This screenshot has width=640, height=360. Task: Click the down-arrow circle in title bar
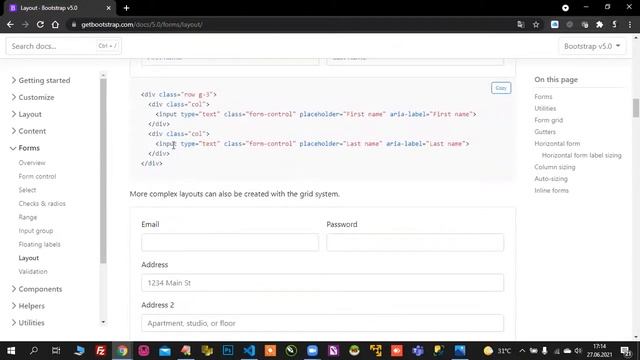coord(565,8)
